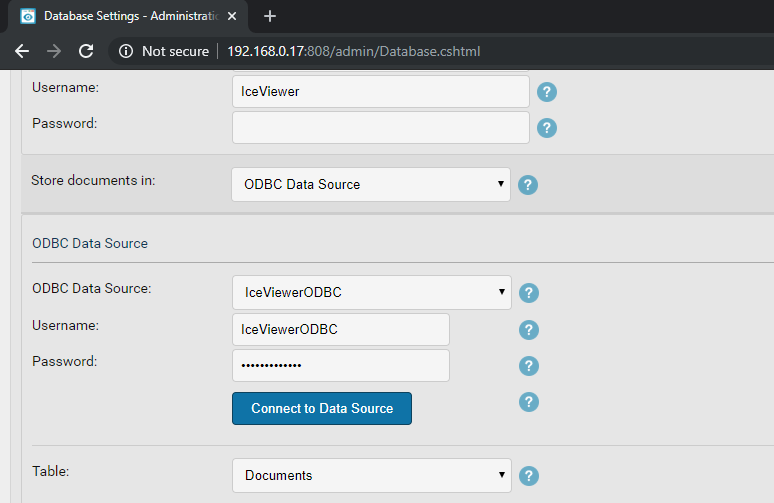Click the Table label
The width and height of the screenshot is (774, 503).
50,471
